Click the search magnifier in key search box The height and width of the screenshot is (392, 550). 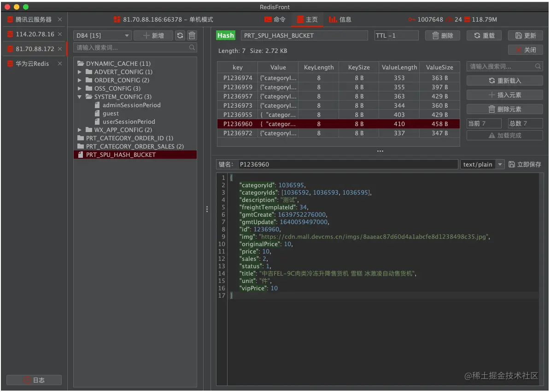(x=192, y=48)
